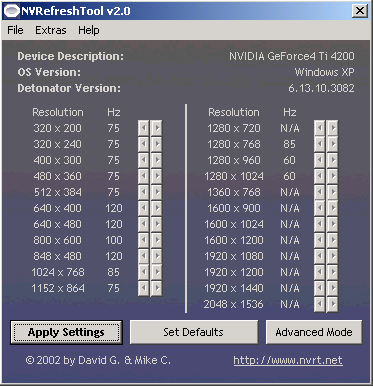Decrease Hz for 800 x 600
The image size is (373, 388).
click(144, 240)
